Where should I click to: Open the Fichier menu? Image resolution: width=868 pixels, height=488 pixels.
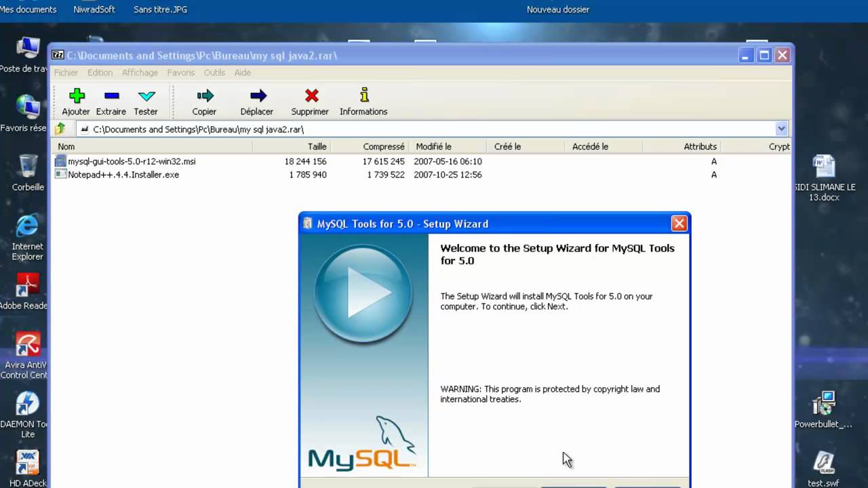click(66, 73)
